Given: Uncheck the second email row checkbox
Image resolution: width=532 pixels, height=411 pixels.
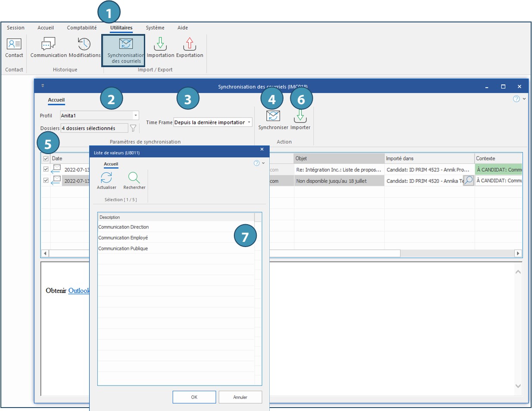Looking at the screenshot, I should click(x=46, y=181).
